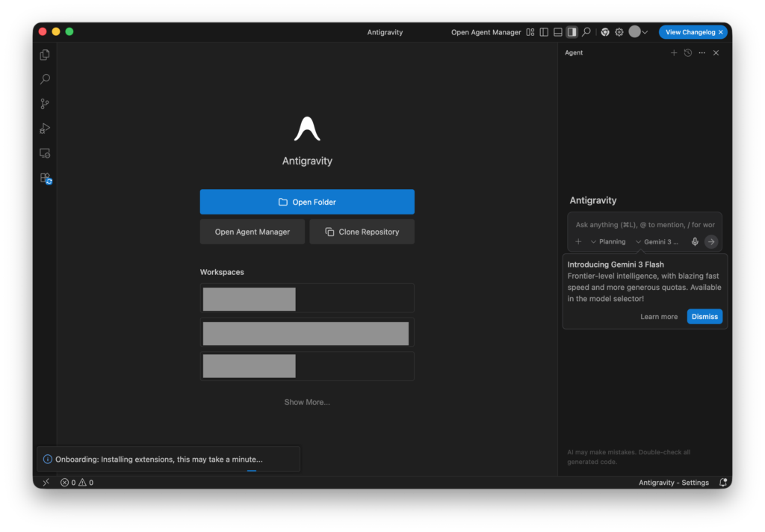Click the blue Open Folder button

[307, 202]
